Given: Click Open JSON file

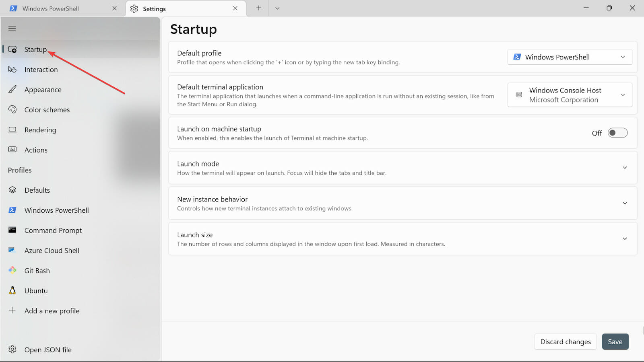Looking at the screenshot, I should (80, 350).
